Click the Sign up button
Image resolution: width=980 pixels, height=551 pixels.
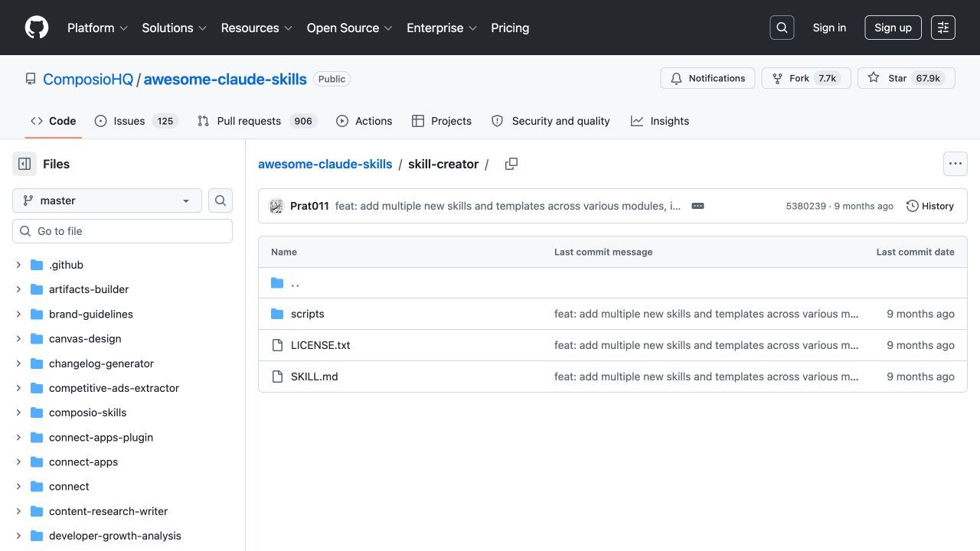pos(893,28)
